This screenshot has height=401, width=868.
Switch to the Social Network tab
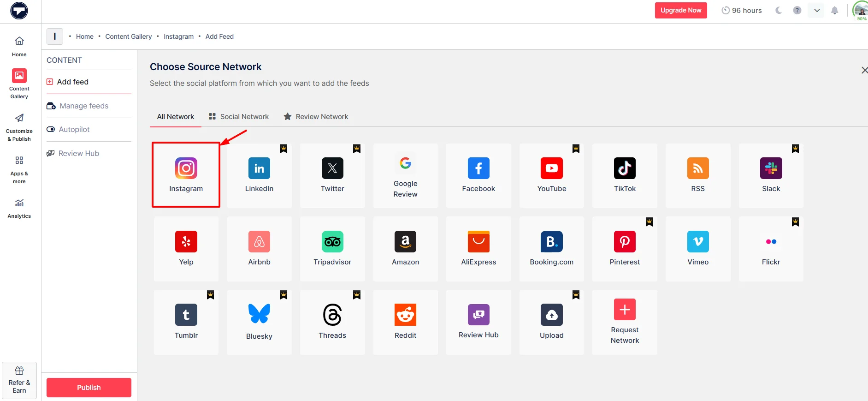(x=239, y=117)
